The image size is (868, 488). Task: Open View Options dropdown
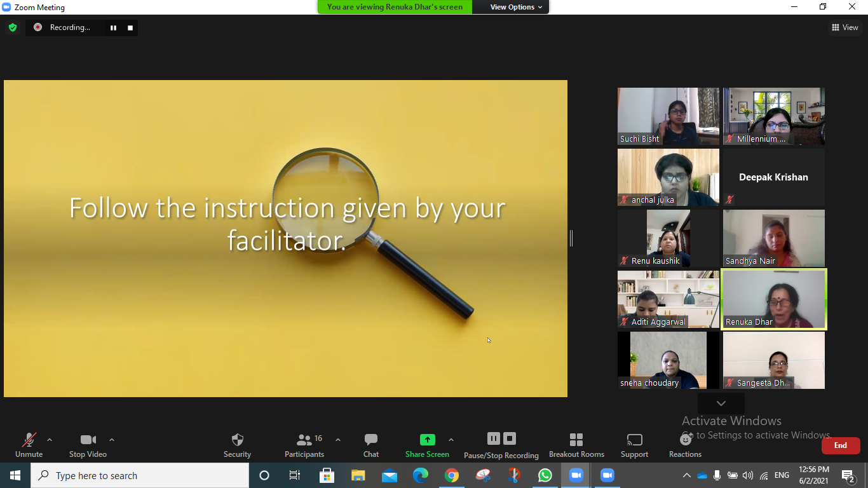coord(516,7)
